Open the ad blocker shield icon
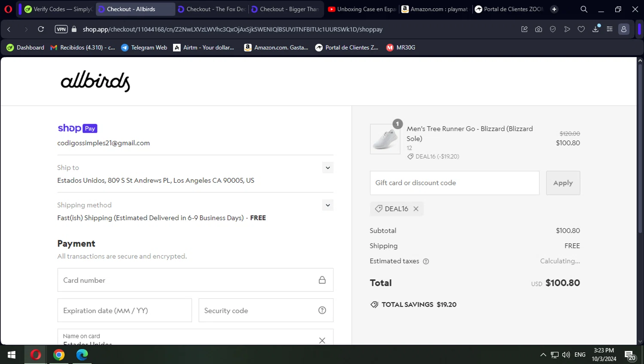The image size is (644, 364). (553, 29)
